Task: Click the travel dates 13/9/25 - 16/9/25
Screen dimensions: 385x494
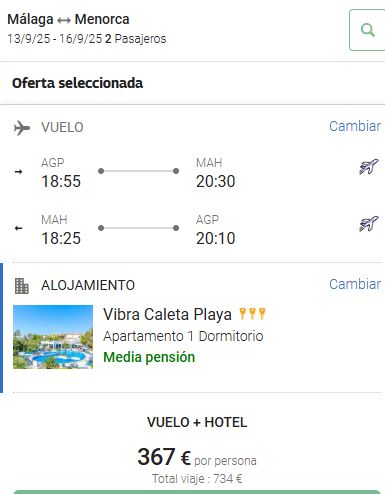Action: tap(55, 39)
